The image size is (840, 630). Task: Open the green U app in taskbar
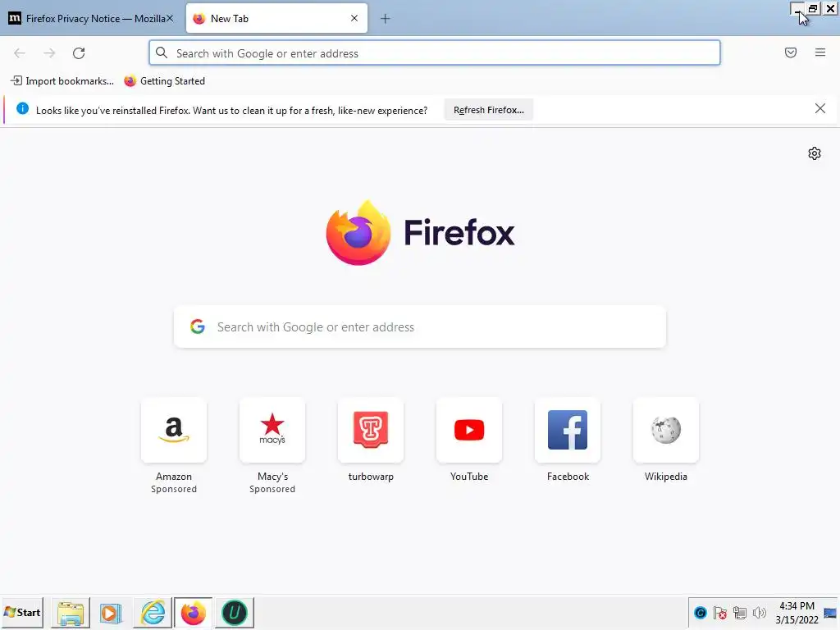234,613
